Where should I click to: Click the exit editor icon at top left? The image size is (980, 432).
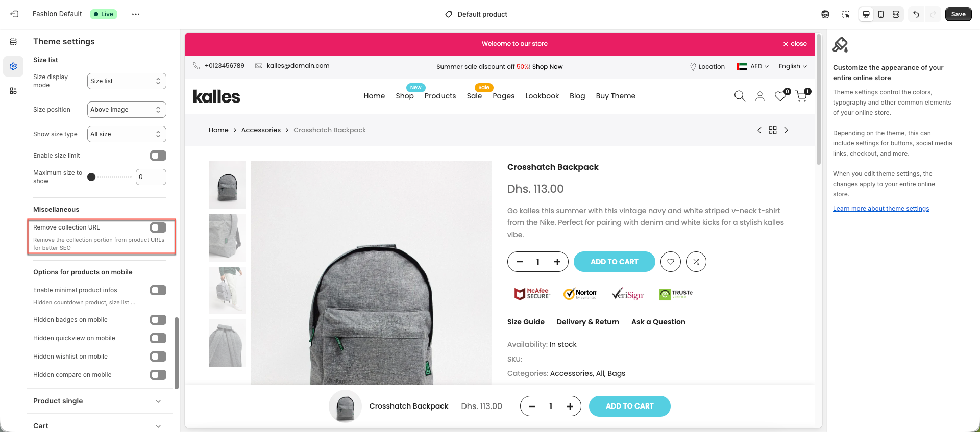tap(14, 14)
